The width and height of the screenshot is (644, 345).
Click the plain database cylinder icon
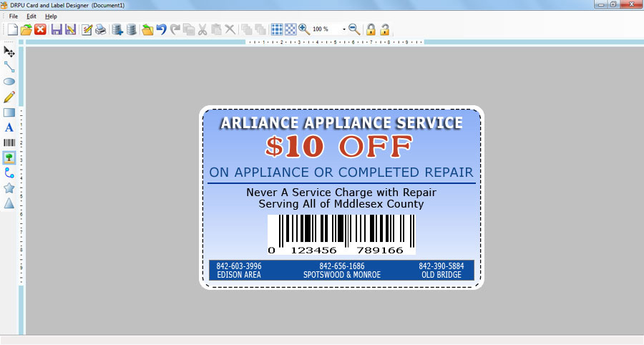132,29
